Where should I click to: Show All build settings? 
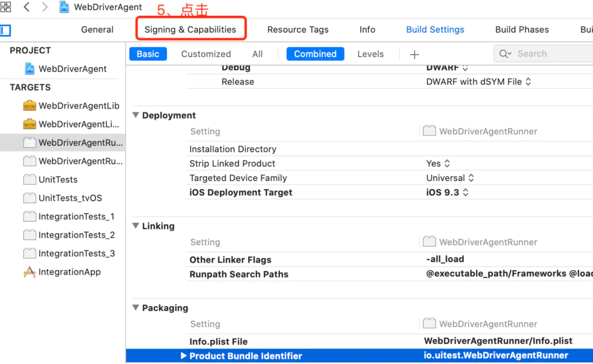pyautogui.click(x=257, y=54)
